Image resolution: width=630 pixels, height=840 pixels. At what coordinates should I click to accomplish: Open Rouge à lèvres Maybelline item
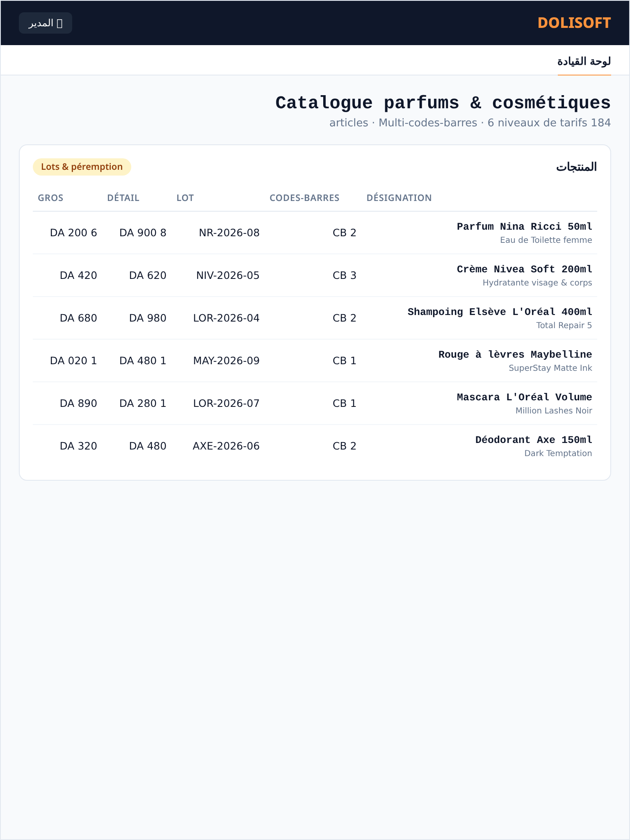click(x=515, y=355)
